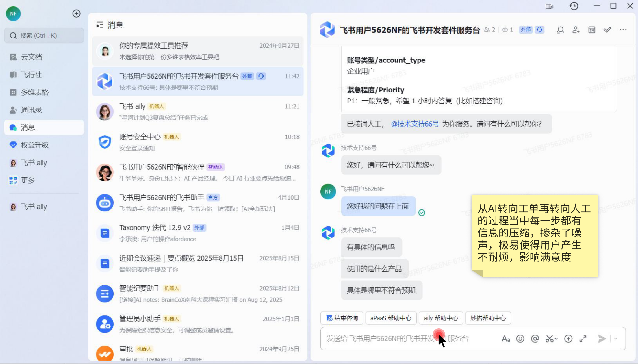The width and height of the screenshot is (638, 364).
Task: Click the 结束咨询 button
Action: click(x=342, y=318)
